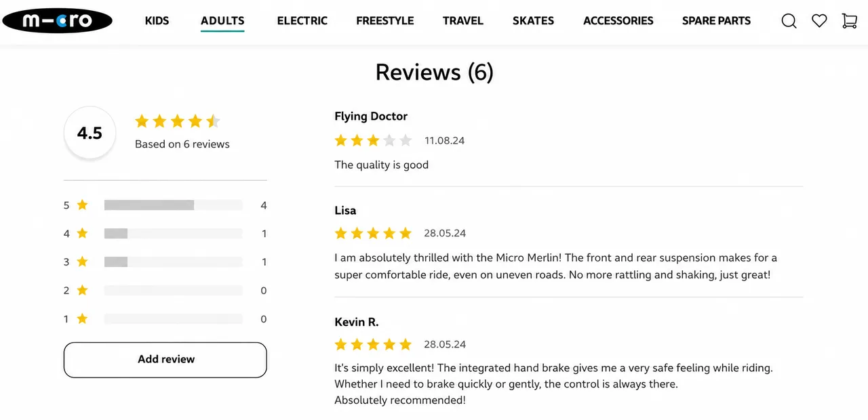Filter reviews by 3-star bar
Screen dimensions: 868x420
click(x=174, y=261)
